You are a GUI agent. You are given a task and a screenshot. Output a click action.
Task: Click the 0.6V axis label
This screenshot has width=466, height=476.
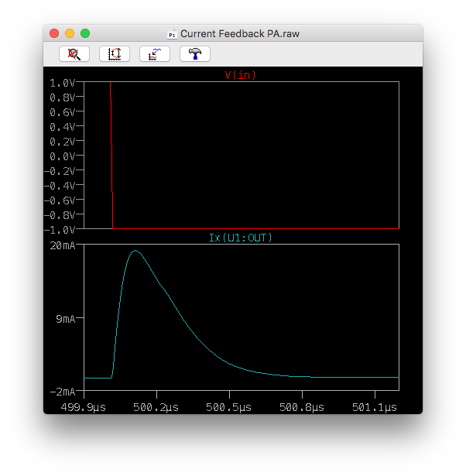pos(62,112)
